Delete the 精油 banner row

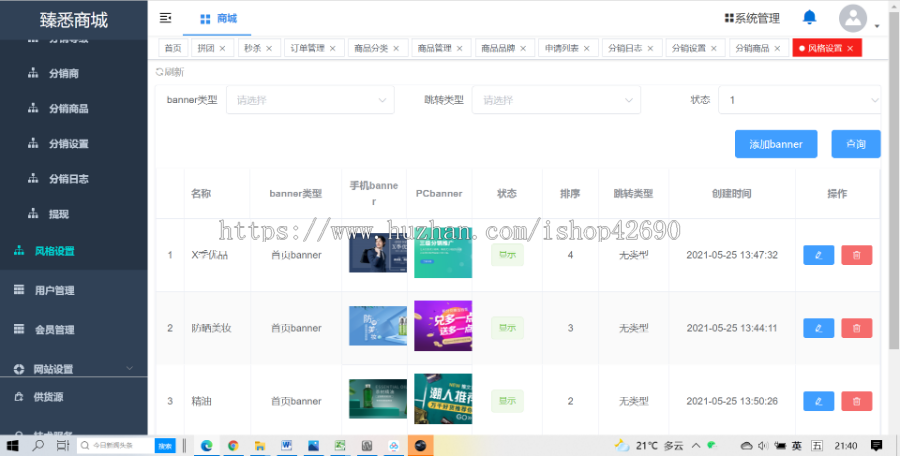pos(856,401)
